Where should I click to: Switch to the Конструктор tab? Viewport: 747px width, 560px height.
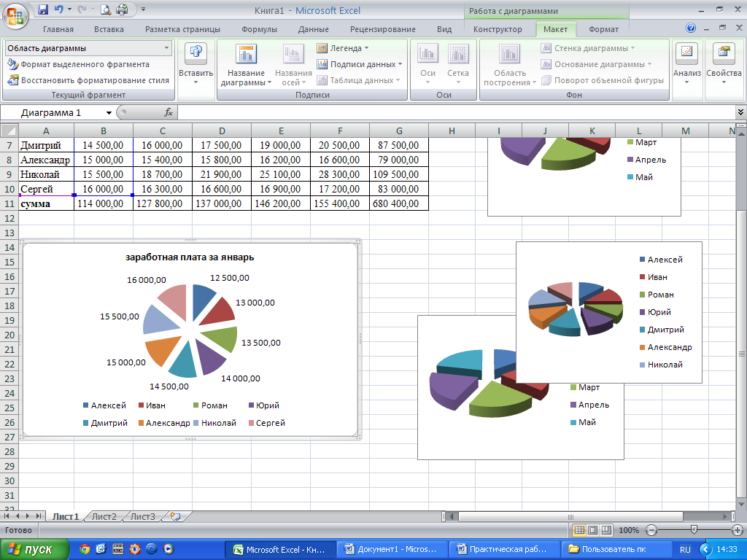pos(498,29)
